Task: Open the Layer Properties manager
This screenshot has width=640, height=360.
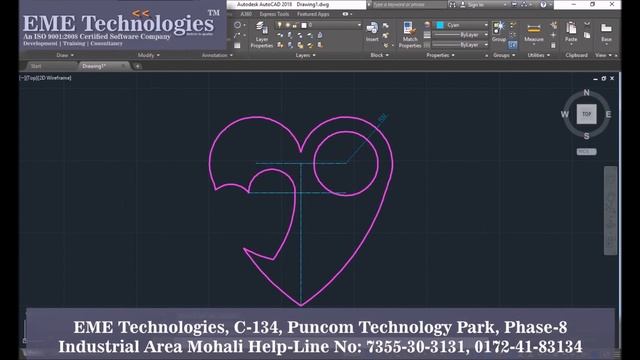Action: point(262,35)
